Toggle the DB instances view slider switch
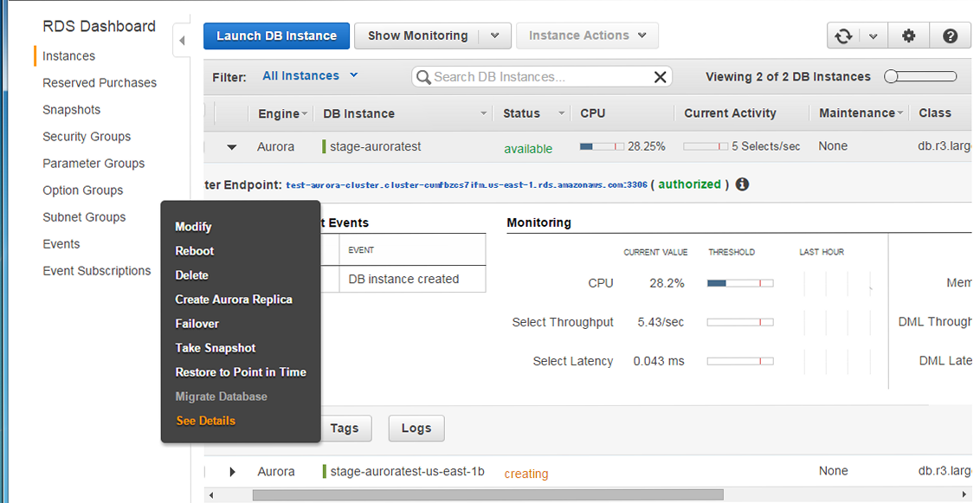The height and width of the screenshot is (503, 980). [x=920, y=76]
